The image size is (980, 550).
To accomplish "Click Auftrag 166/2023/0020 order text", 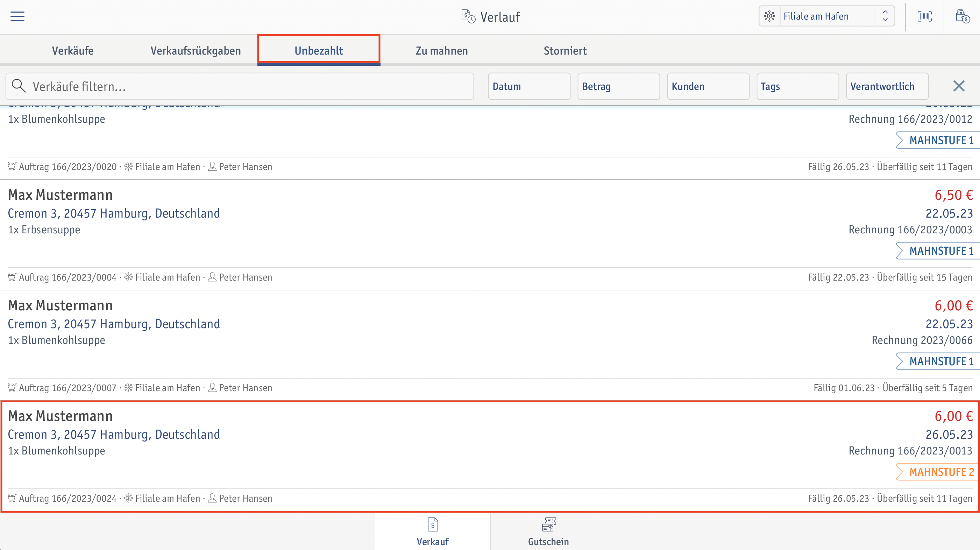I will (x=68, y=167).
